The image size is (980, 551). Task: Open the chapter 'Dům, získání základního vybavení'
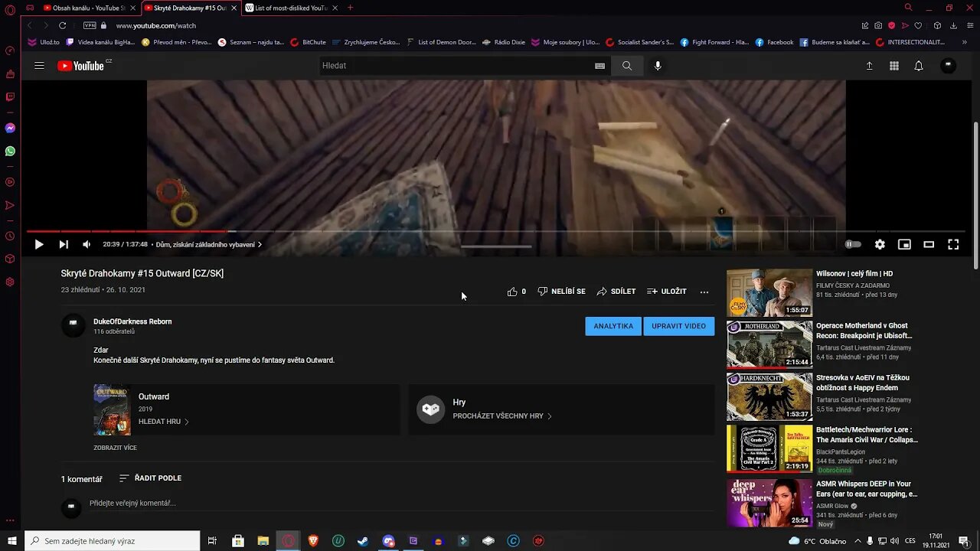pyautogui.click(x=208, y=245)
